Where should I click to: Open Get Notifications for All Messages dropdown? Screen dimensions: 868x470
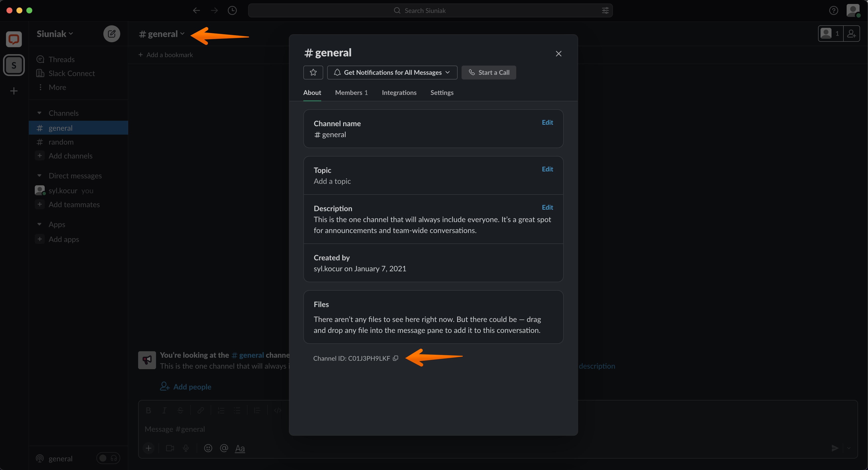392,73
